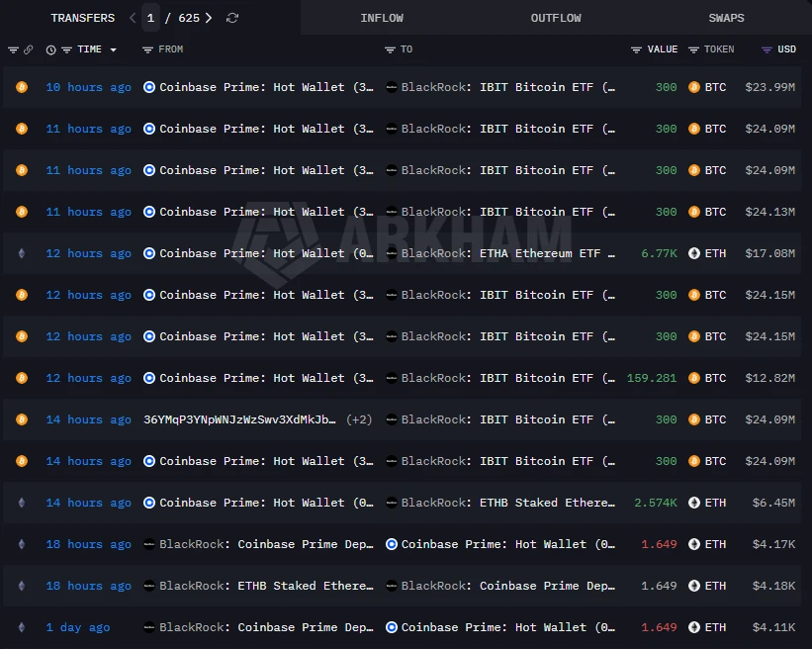Click the 625 total pages text

point(189,18)
